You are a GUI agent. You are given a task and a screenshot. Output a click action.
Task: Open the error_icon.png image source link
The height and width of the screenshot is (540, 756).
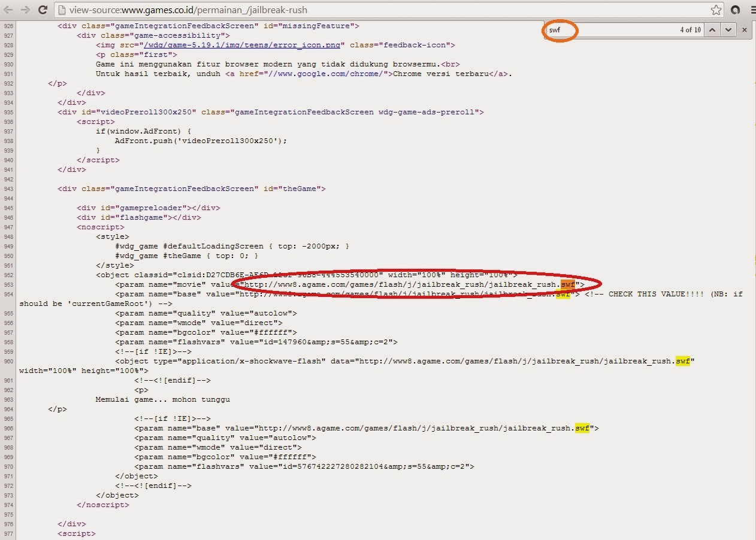click(242, 45)
